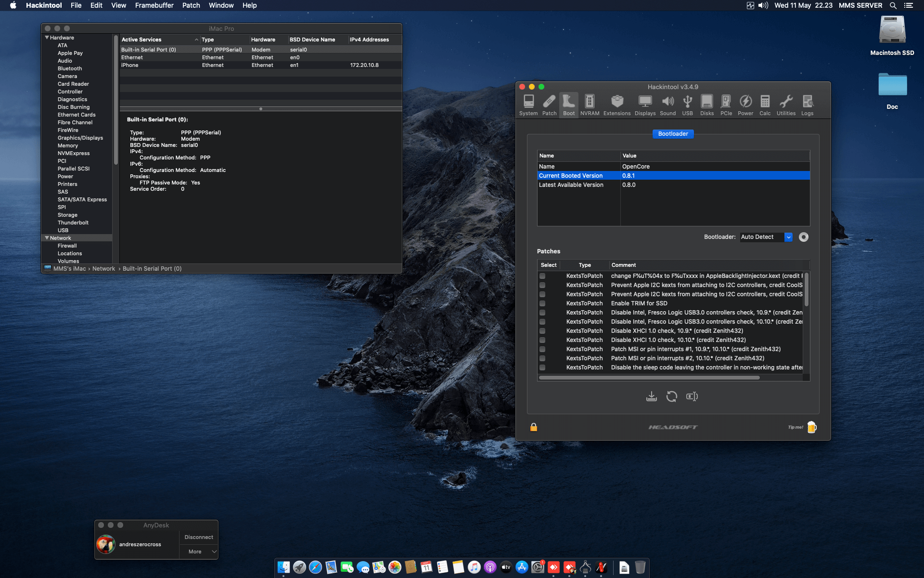Enable the 'Enable TRIM for SSD' patch checkbox

pyautogui.click(x=542, y=303)
